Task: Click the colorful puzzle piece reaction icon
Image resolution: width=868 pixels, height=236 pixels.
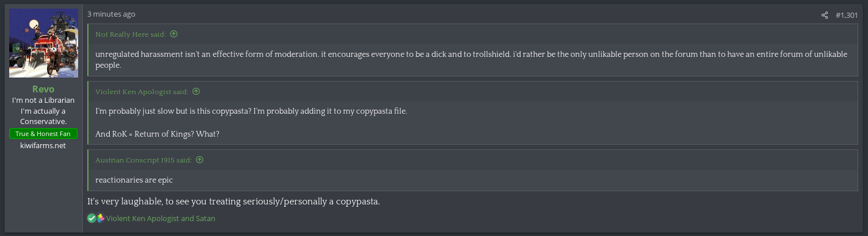Action: (x=101, y=218)
